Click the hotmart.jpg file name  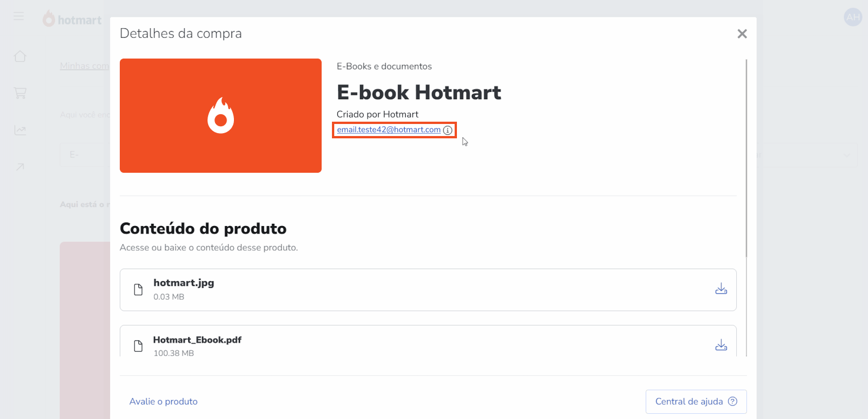[x=183, y=283]
